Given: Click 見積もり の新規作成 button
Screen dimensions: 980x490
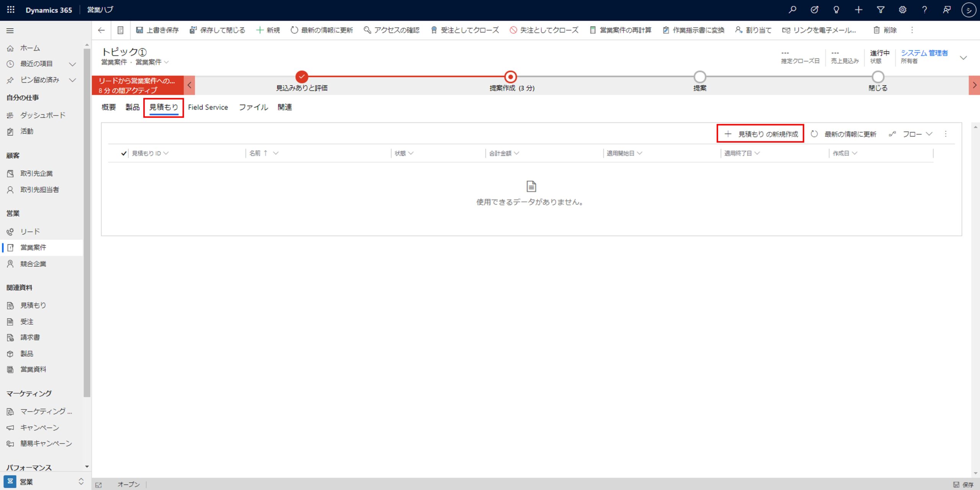Looking at the screenshot, I should (x=761, y=134).
